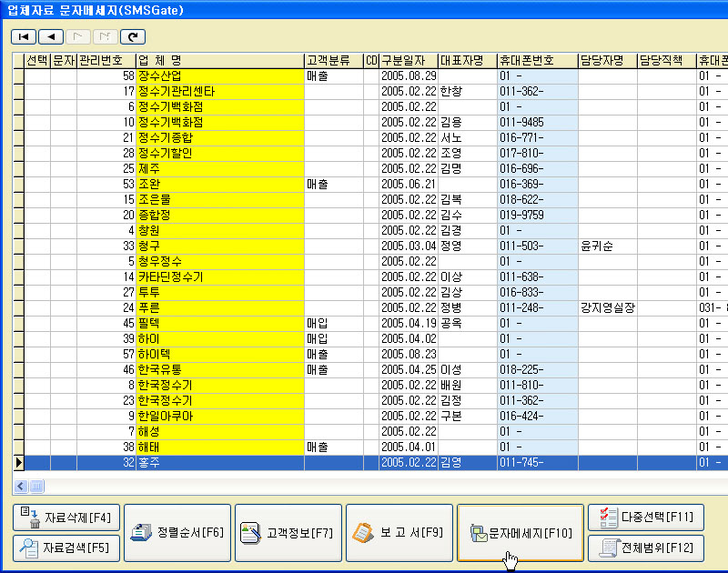Click phone number cell 011-9485
The height and width of the screenshot is (573, 728).
[538, 123]
